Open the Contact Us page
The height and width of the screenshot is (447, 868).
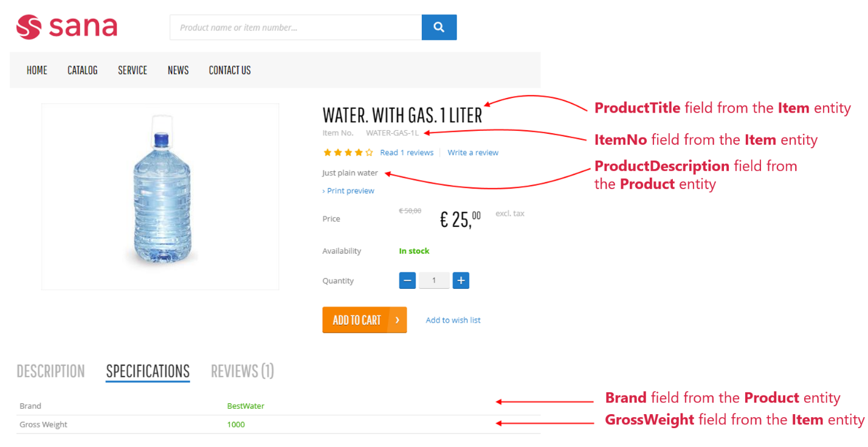pos(230,70)
